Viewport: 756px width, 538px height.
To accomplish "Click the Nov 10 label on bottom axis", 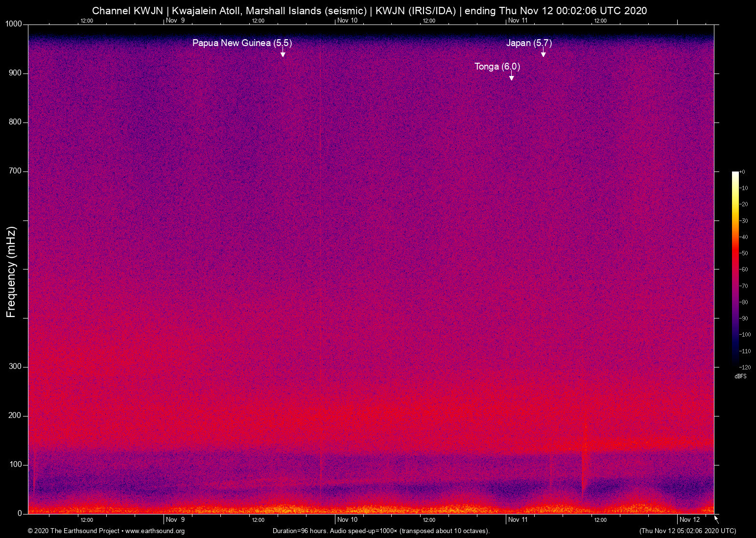I will (348, 519).
